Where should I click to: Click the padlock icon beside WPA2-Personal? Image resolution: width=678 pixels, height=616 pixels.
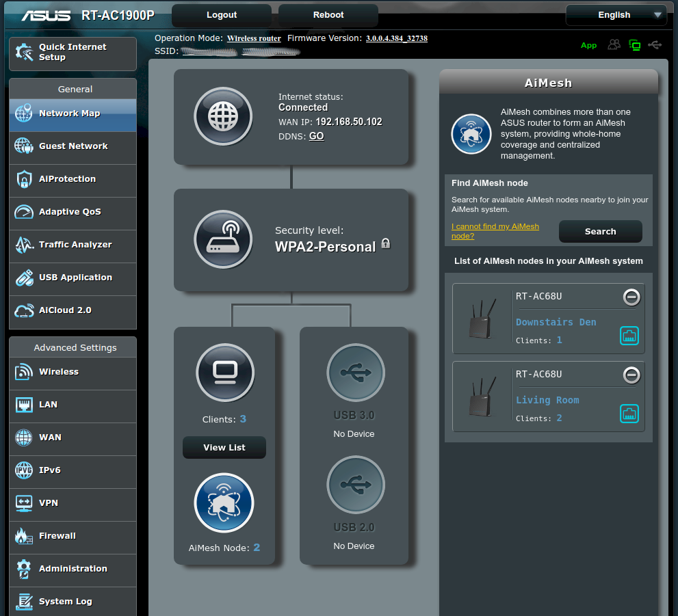click(386, 243)
